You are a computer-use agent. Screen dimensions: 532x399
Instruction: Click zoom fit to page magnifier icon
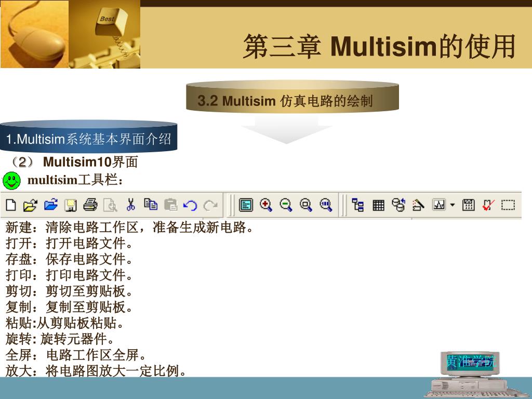pos(326,205)
